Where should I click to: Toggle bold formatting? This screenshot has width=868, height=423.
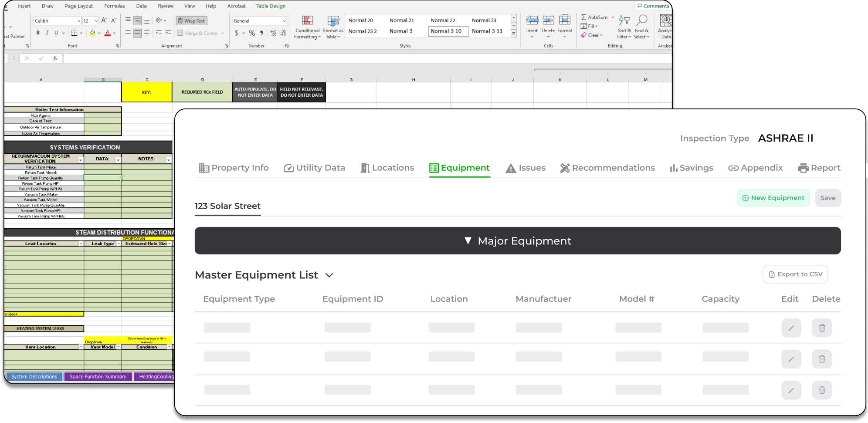[x=38, y=33]
